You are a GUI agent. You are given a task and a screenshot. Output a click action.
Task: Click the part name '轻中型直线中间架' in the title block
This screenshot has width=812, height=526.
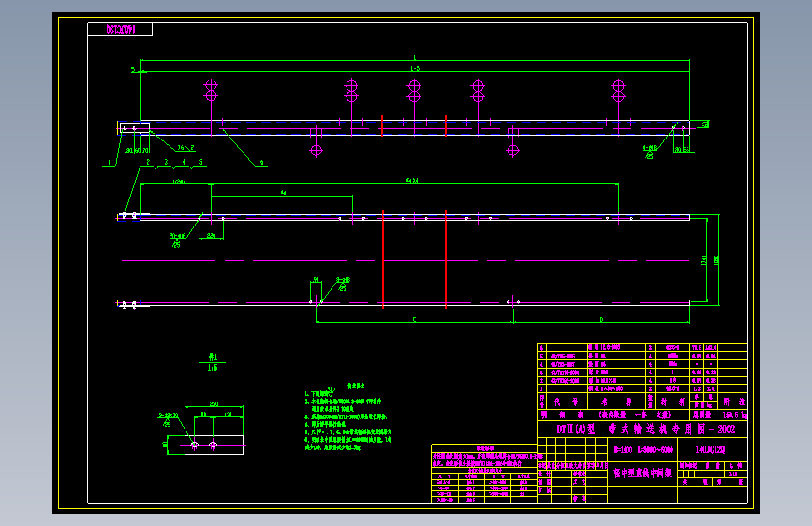tap(642, 473)
